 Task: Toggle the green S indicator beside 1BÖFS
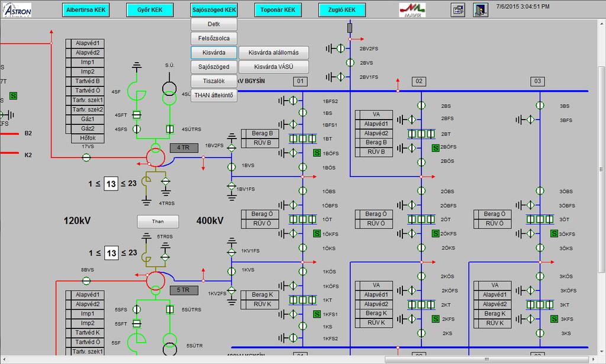point(317,153)
